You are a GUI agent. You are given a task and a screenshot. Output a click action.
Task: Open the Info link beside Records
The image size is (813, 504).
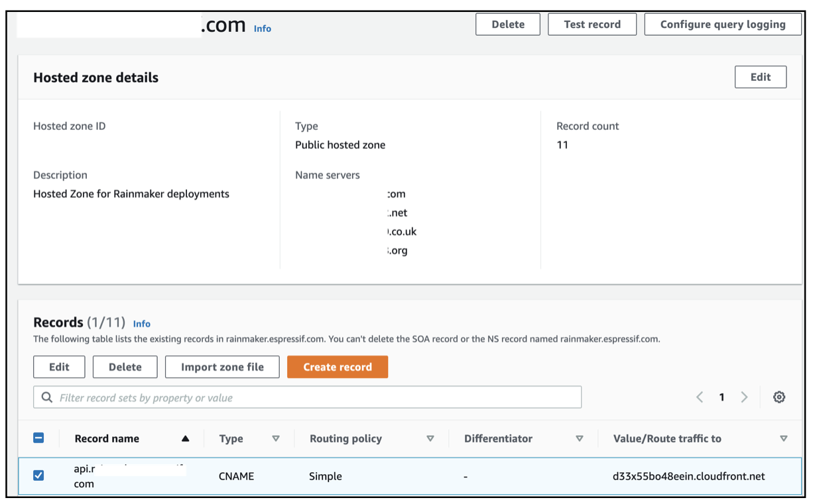pyautogui.click(x=142, y=324)
